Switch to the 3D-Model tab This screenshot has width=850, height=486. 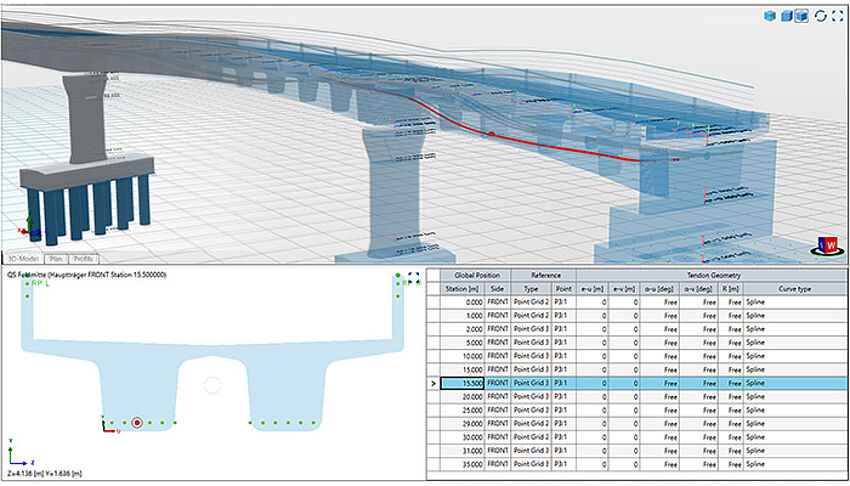(x=24, y=258)
